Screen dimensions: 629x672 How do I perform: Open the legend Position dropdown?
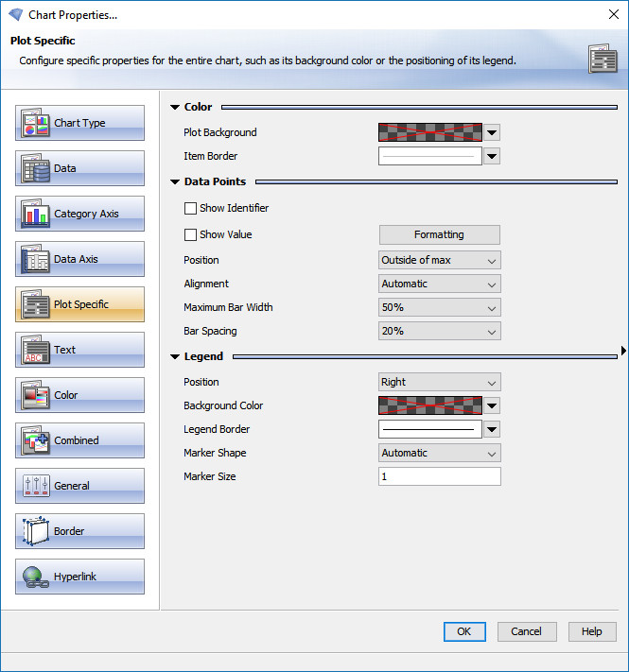coord(439,382)
